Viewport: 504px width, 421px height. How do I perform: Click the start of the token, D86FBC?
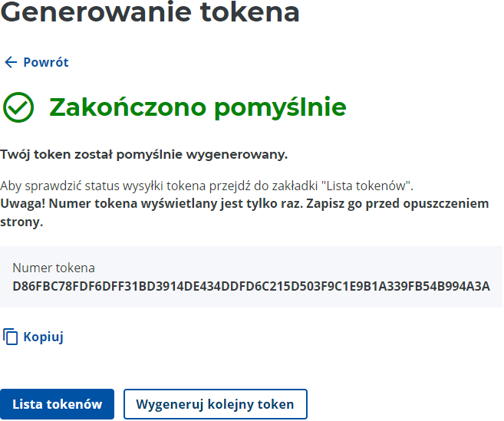click(x=35, y=287)
